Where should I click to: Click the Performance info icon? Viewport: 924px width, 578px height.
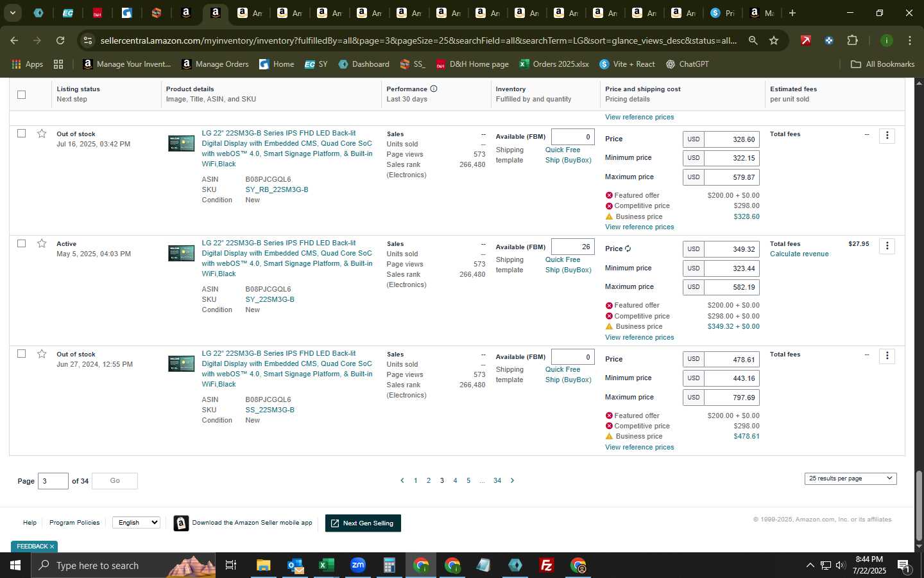(x=434, y=89)
